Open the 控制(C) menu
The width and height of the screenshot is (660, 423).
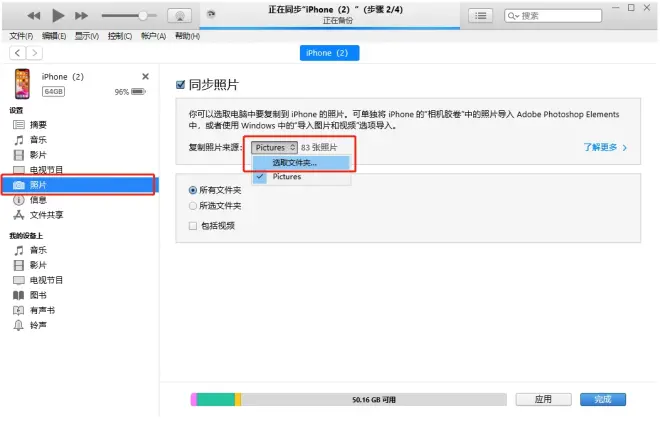click(x=120, y=36)
